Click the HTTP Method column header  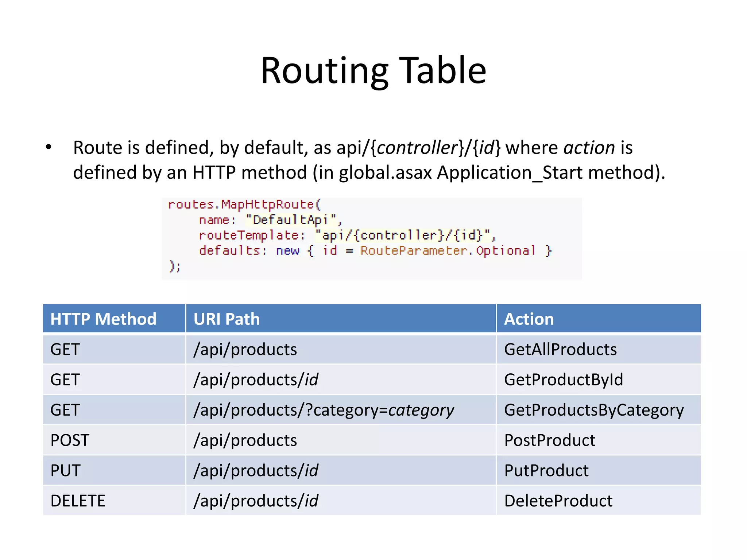click(x=103, y=319)
